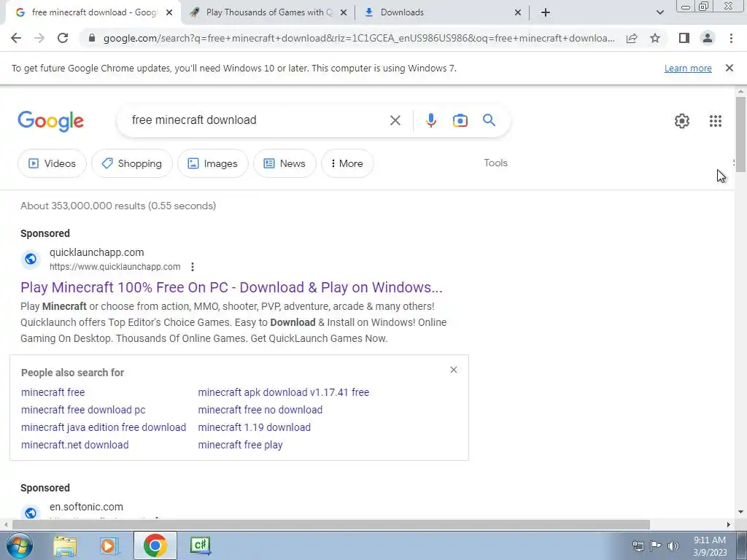The height and width of the screenshot is (560, 747).
Task: Search minecraft apk download v1.17.41 free
Action: 284,392
